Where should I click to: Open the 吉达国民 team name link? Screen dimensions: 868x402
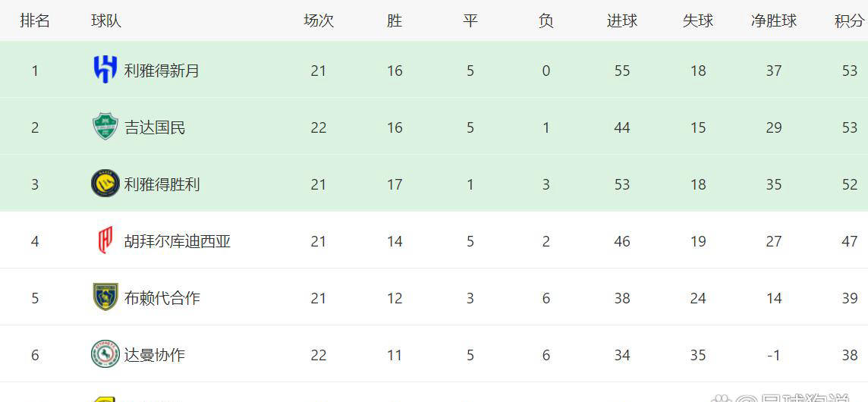pyautogui.click(x=155, y=127)
